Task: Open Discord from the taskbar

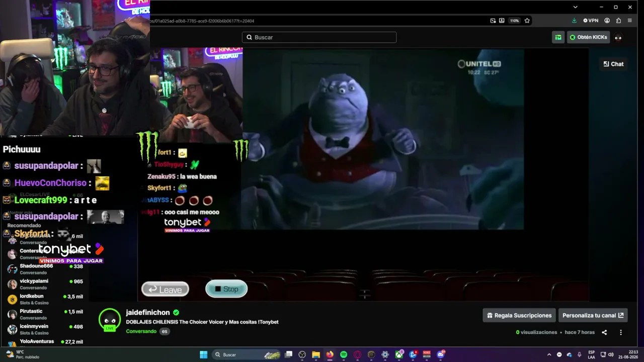Action: (x=441, y=354)
